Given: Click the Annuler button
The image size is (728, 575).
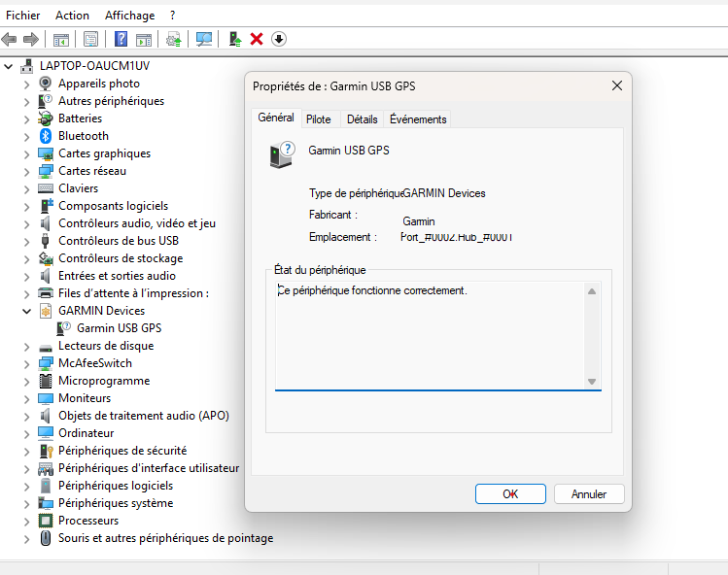Looking at the screenshot, I should (589, 493).
